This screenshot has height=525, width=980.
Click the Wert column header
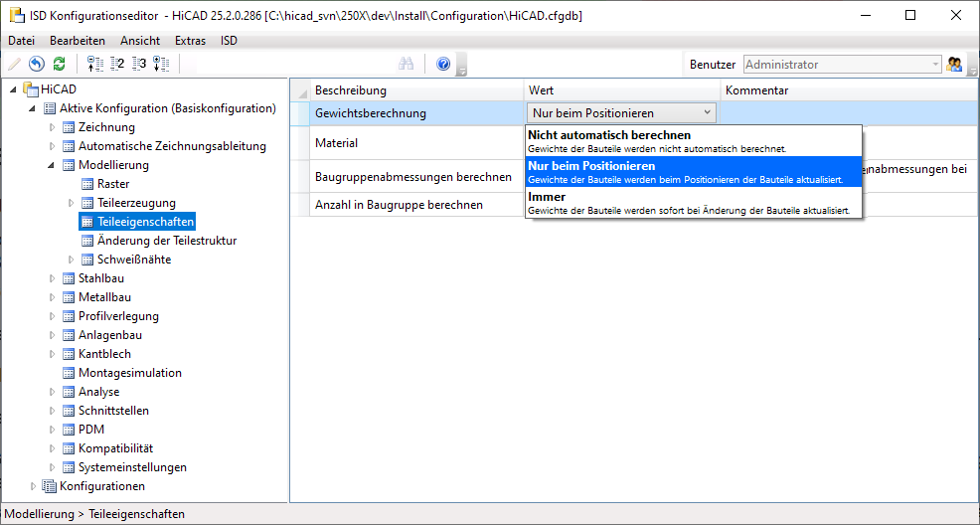[x=622, y=90]
